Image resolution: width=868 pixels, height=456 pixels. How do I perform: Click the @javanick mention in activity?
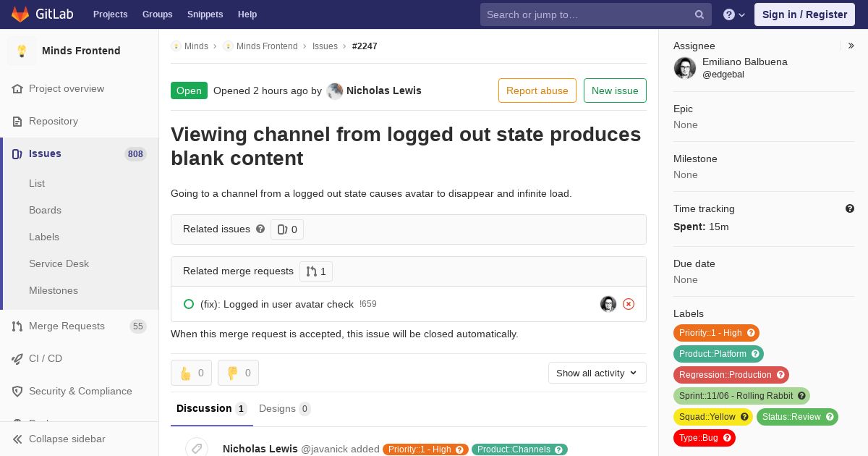coord(325,449)
